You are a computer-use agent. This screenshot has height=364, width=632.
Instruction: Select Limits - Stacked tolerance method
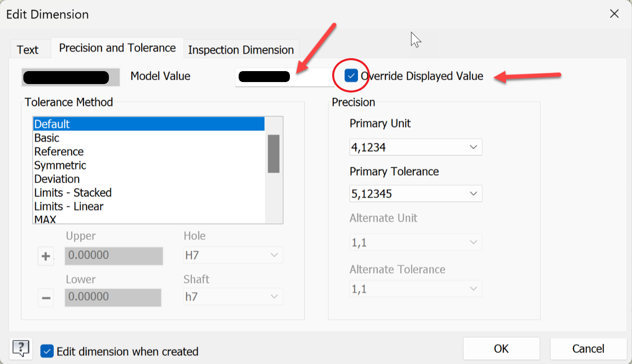(149, 192)
